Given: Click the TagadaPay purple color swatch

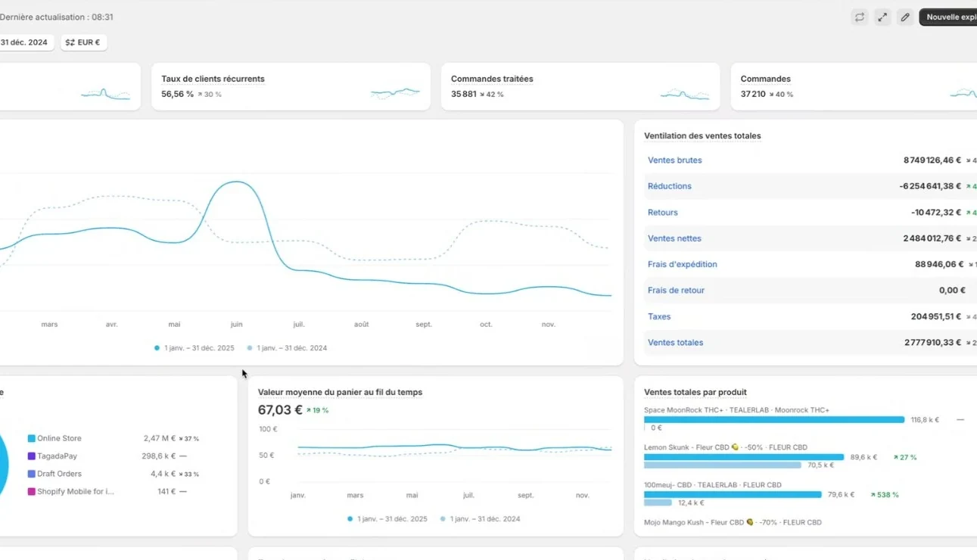Looking at the screenshot, I should point(32,456).
